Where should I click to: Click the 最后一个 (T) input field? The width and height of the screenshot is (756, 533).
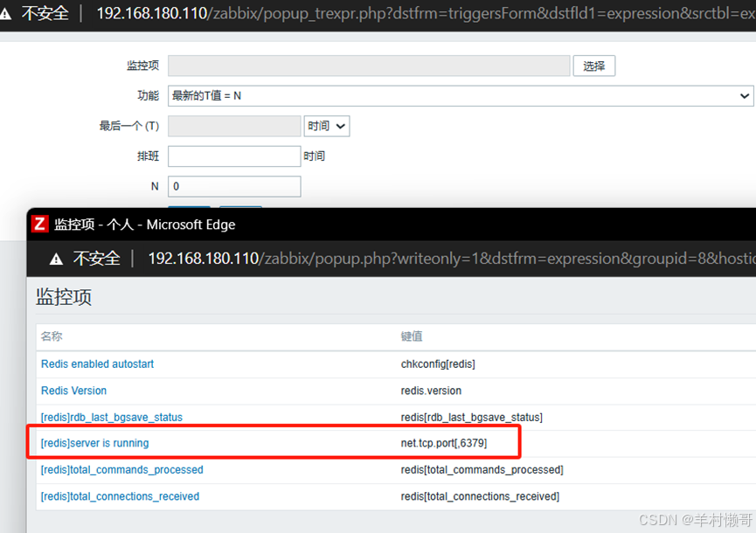click(234, 127)
